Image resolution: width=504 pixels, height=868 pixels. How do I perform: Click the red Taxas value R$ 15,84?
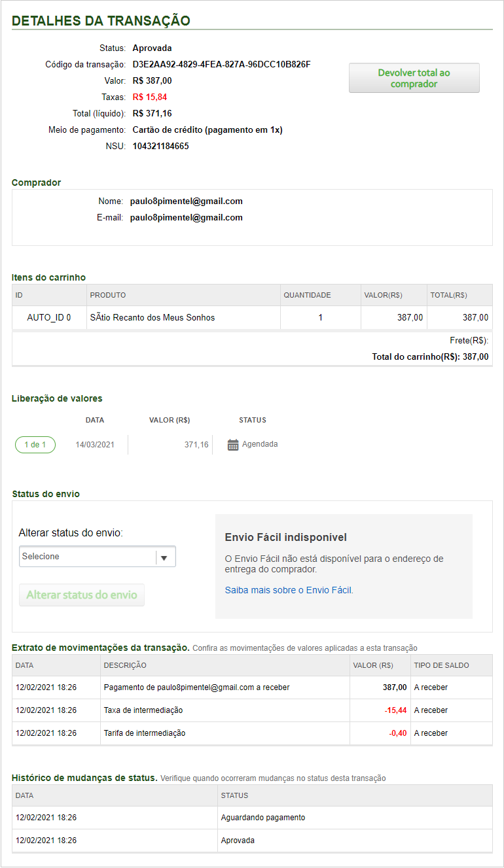coord(149,97)
